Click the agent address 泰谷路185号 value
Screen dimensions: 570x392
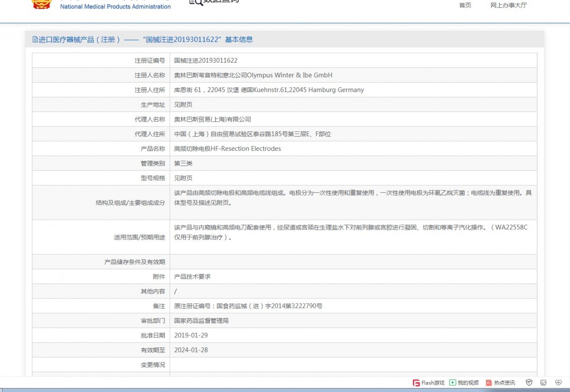253,134
